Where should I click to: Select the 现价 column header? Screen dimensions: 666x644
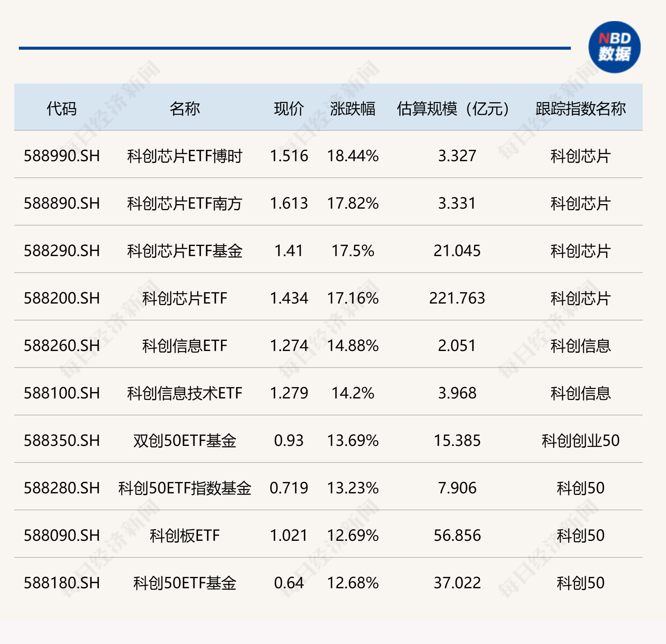[x=289, y=109]
